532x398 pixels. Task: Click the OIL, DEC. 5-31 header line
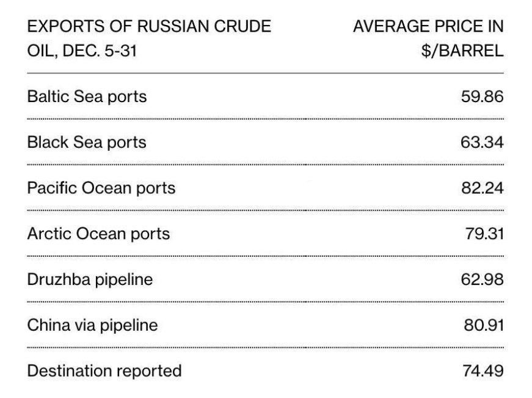click(x=82, y=51)
